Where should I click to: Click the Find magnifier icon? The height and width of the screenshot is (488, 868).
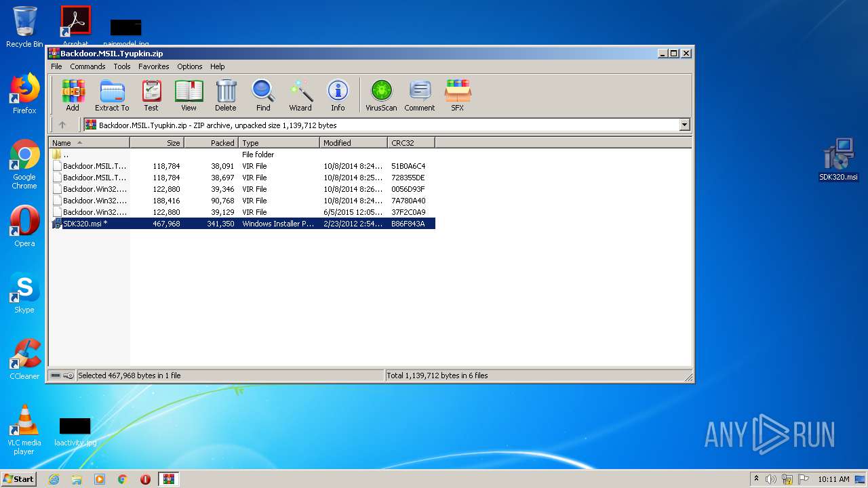click(x=263, y=96)
